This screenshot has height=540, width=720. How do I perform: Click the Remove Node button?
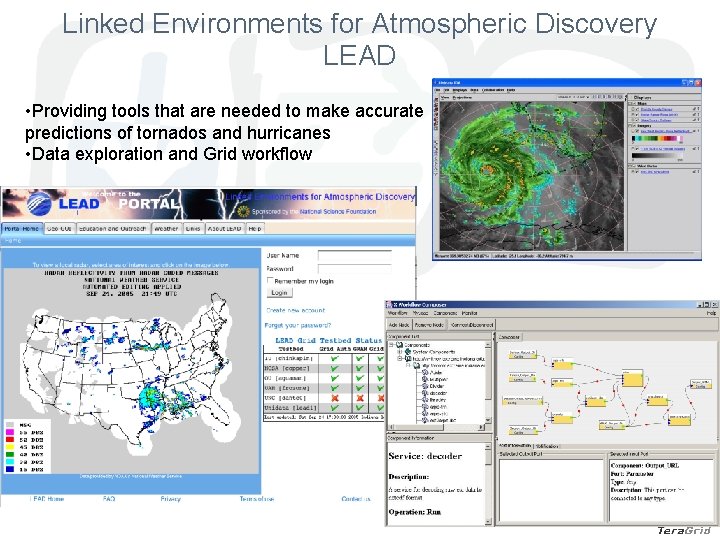click(429, 325)
